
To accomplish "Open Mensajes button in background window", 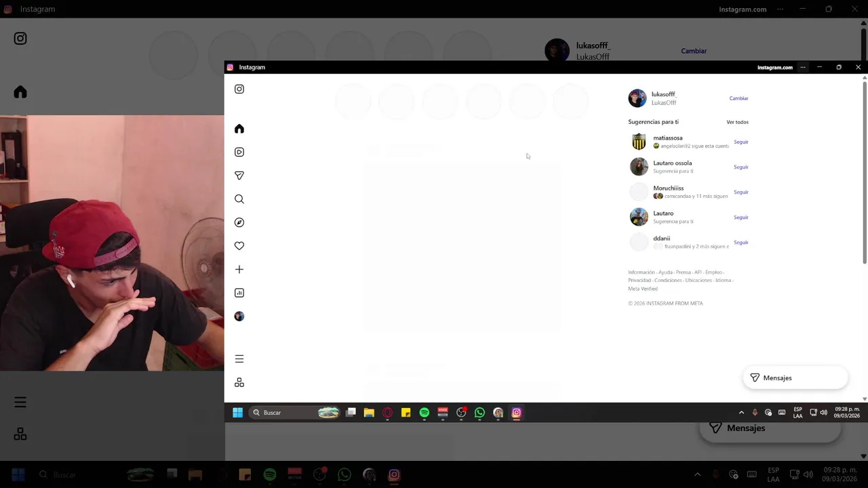I will point(770,428).
